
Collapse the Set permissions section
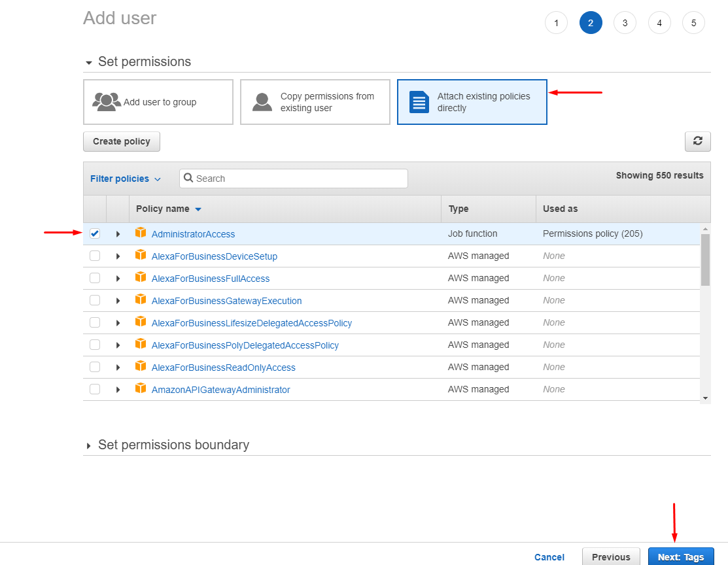[88, 61]
